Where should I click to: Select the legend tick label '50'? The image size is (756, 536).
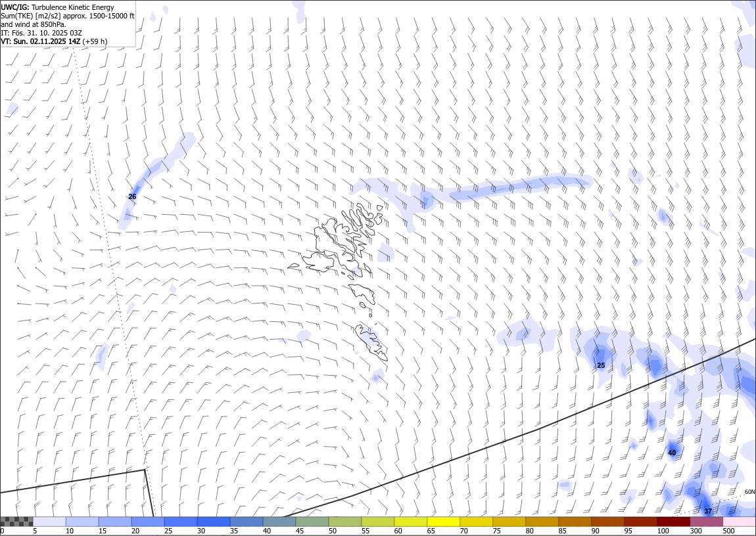pos(333,531)
